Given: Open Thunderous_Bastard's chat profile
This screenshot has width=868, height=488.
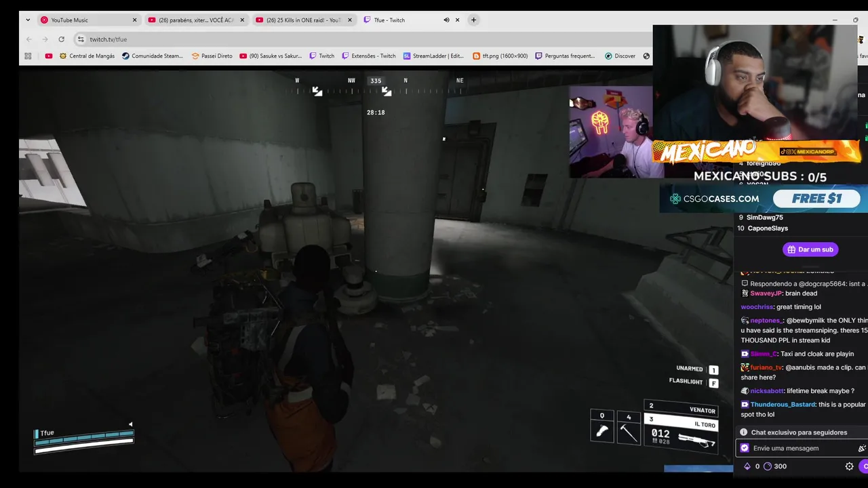Looking at the screenshot, I should click(783, 405).
